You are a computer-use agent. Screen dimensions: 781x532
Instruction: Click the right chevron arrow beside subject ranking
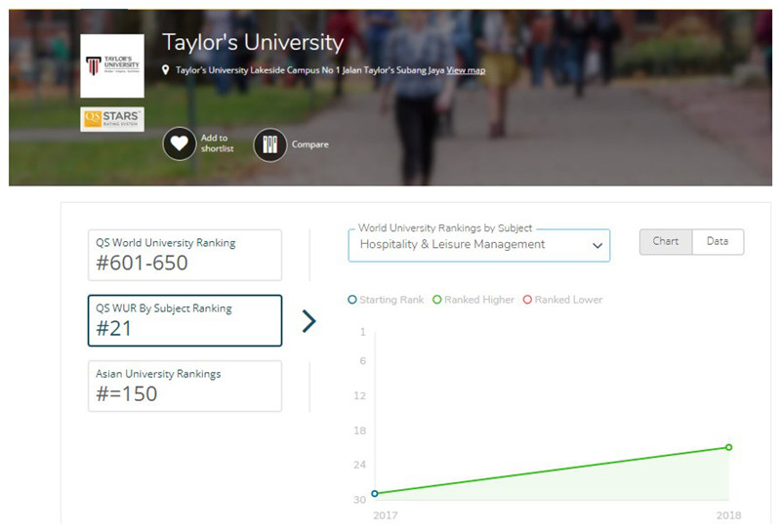pos(309,321)
